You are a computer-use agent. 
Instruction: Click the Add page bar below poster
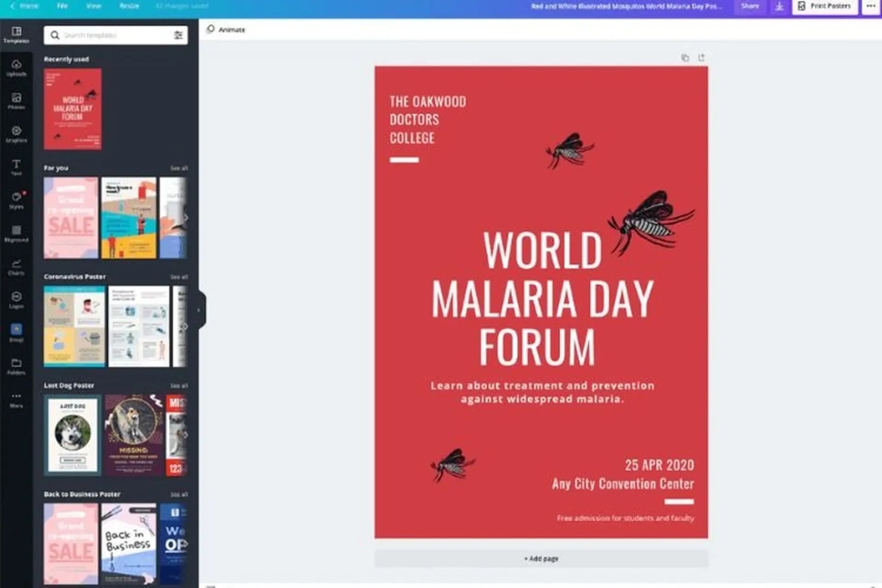(541, 559)
